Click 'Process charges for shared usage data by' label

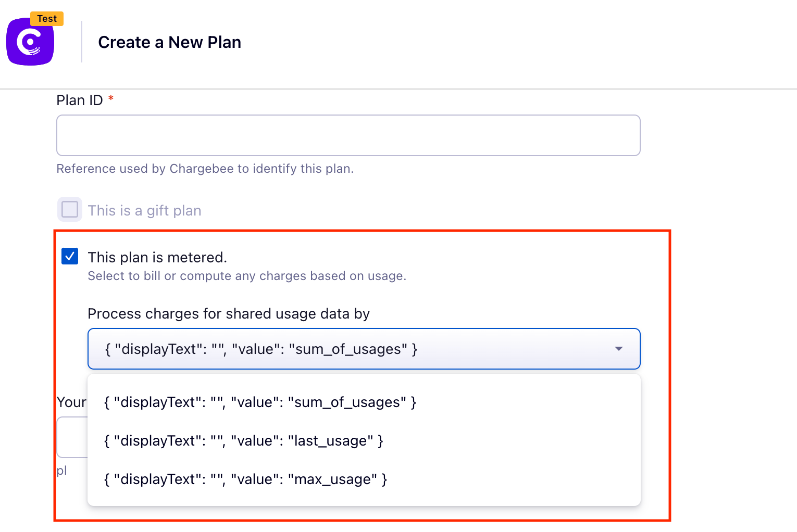coord(229,314)
